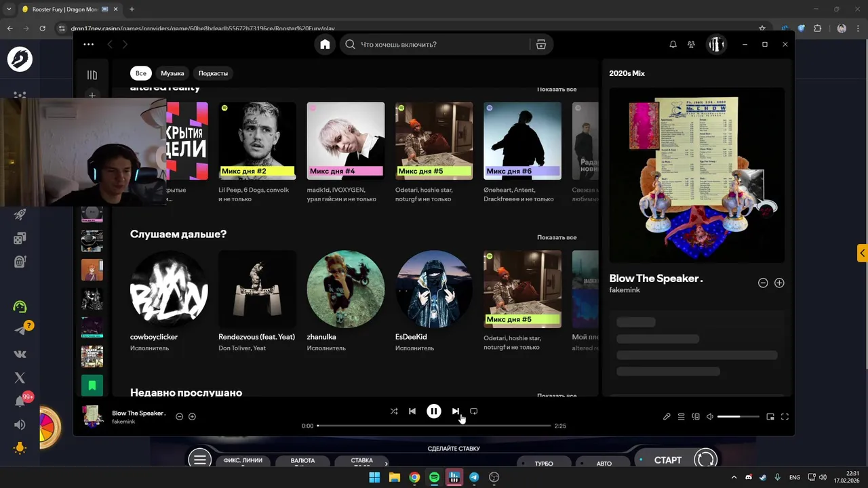Image resolution: width=868 pixels, height=488 pixels.
Task: Click Spotify search field Что хочешь включить
Action: click(x=434, y=44)
